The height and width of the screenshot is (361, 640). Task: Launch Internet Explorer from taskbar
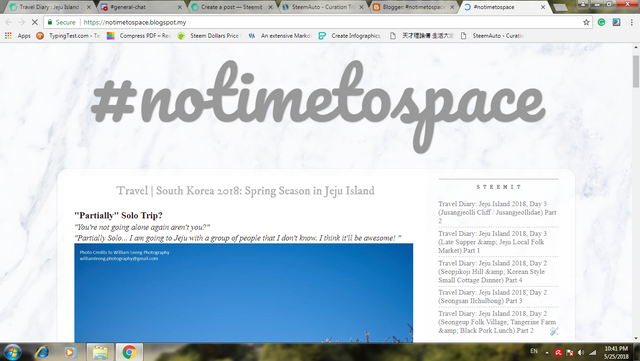[42, 352]
